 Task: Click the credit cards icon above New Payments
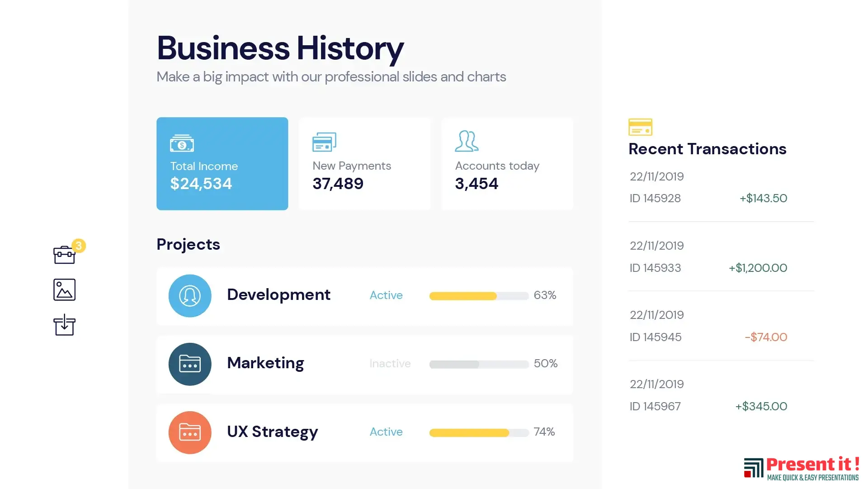coord(324,142)
